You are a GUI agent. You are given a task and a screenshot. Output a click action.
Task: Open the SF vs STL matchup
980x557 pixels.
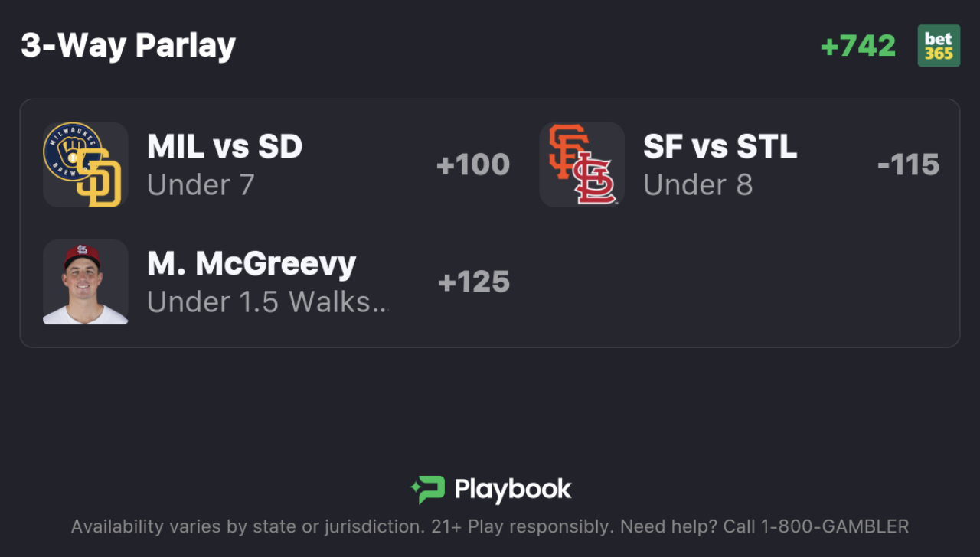click(x=720, y=147)
